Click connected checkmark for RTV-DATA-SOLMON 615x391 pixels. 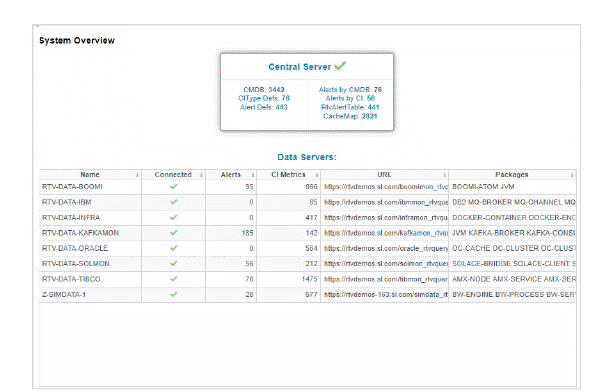173,263
